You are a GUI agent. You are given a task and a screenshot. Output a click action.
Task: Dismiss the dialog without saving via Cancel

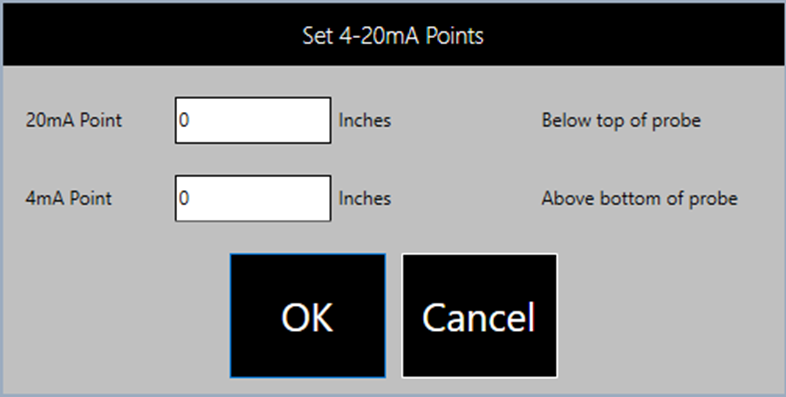coord(479,316)
